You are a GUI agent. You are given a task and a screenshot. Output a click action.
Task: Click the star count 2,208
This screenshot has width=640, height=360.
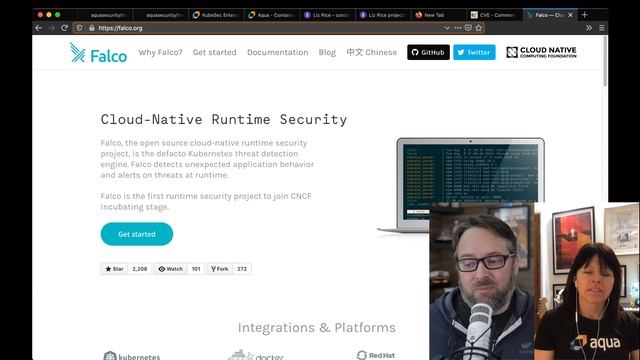click(x=140, y=269)
